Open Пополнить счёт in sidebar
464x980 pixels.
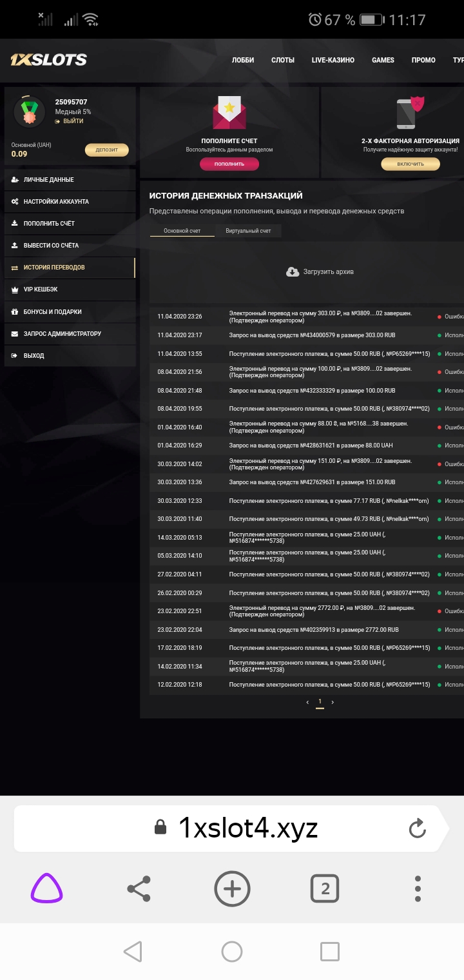pyautogui.click(x=70, y=224)
